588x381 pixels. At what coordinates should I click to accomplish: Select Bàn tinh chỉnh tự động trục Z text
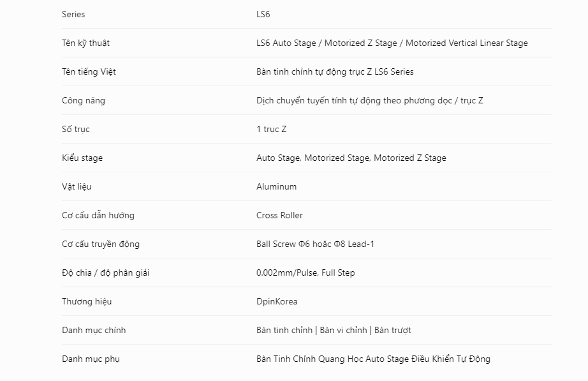point(335,71)
